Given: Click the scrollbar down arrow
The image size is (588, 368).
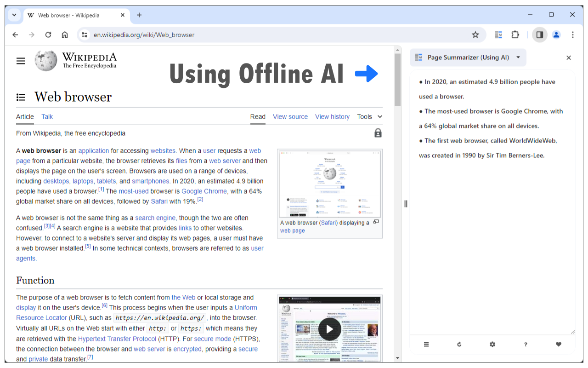Looking at the screenshot, I should (397, 358).
